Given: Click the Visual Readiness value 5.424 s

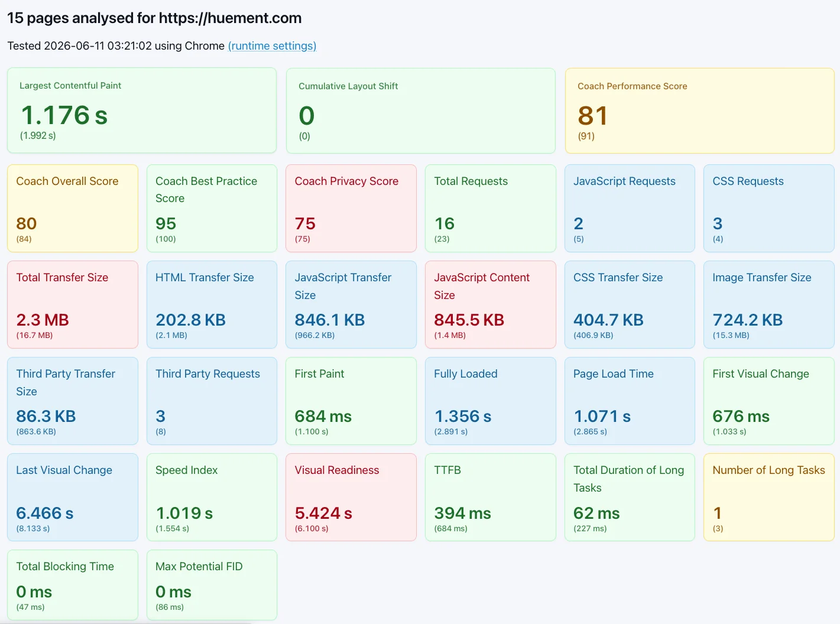Looking at the screenshot, I should tap(323, 513).
